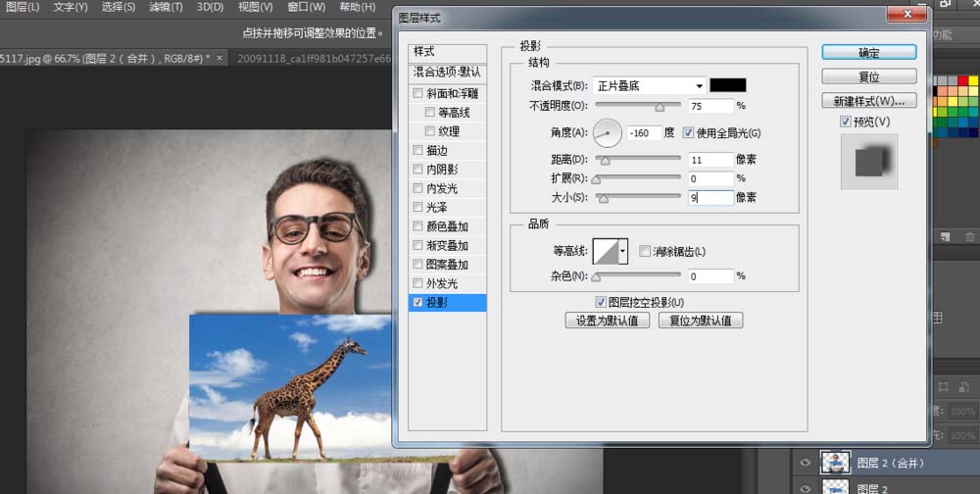Uncheck the 投影 drop shadow checkbox
The image size is (980, 494).
tap(417, 303)
